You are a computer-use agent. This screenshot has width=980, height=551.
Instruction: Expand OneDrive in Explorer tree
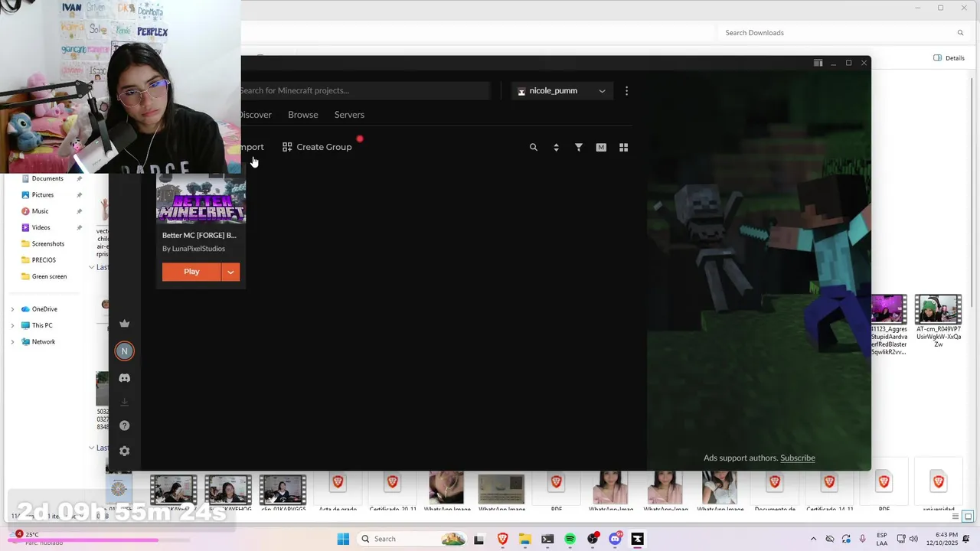point(12,309)
